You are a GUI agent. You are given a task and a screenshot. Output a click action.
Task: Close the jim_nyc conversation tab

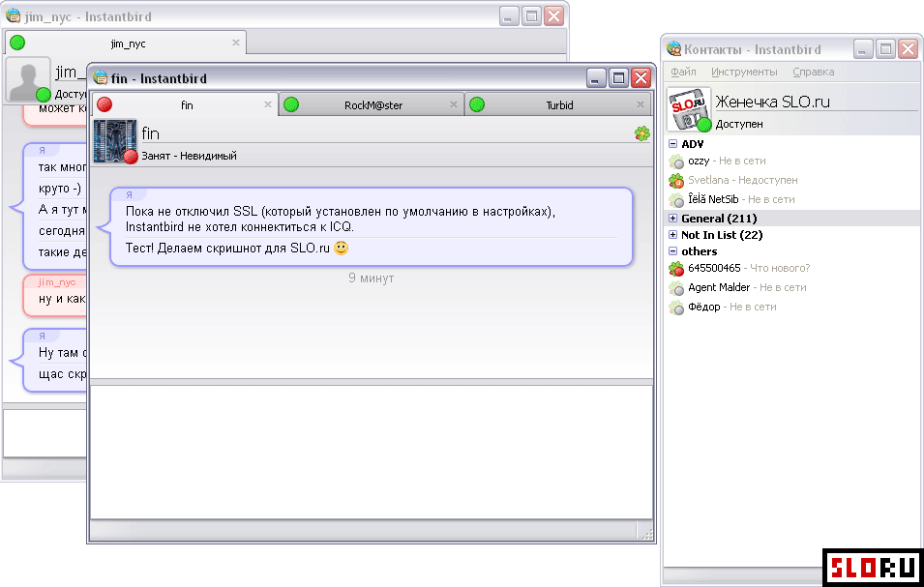point(236,43)
